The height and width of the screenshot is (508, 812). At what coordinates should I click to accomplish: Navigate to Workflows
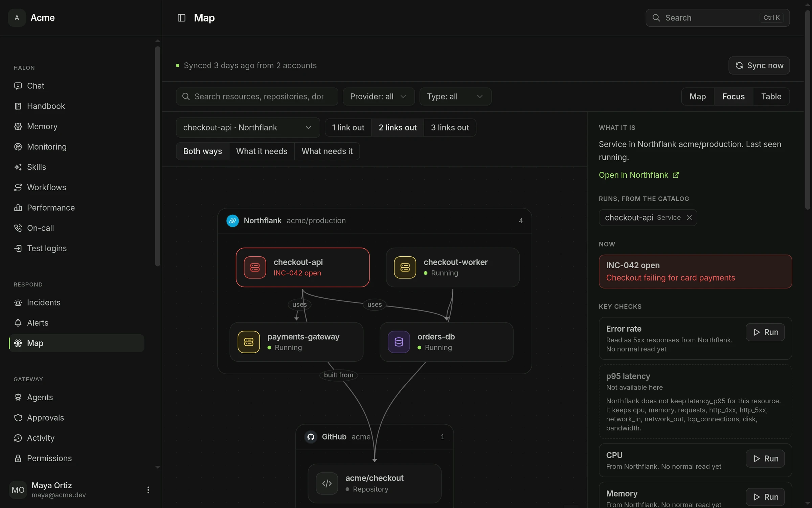click(76, 187)
